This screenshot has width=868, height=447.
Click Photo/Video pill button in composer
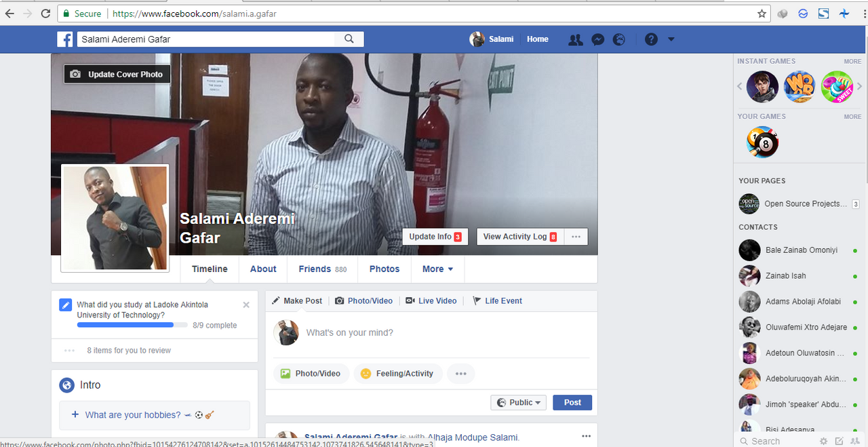click(x=311, y=374)
